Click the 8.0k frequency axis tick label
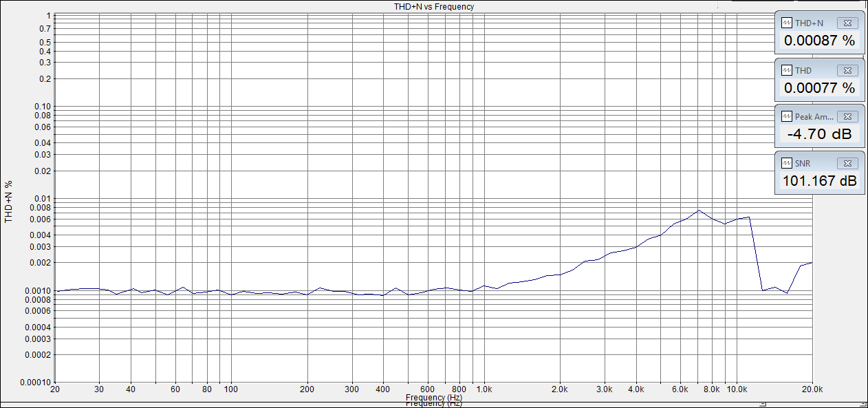 712,389
